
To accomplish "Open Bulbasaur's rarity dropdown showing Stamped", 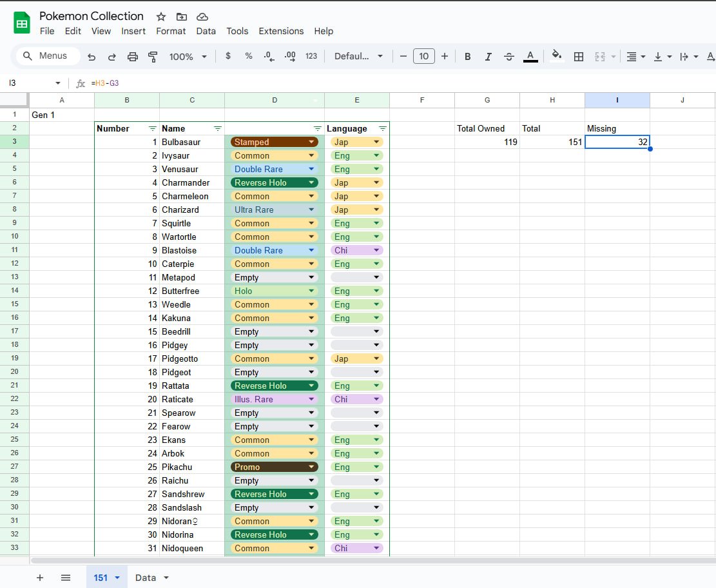I will [311, 142].
